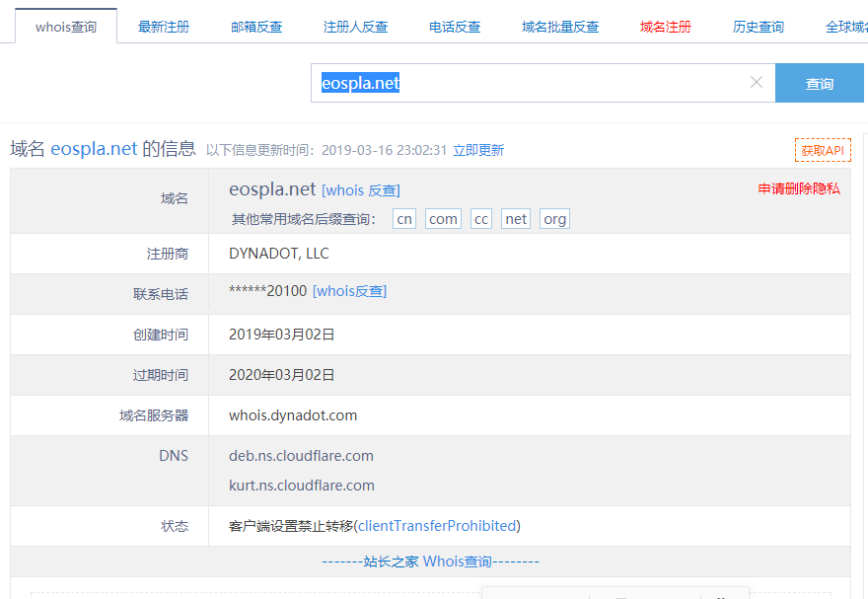Click the 域名服务器 row label
Screen dimensions: 868x599
pyautogui.click(x=154, y=415)
